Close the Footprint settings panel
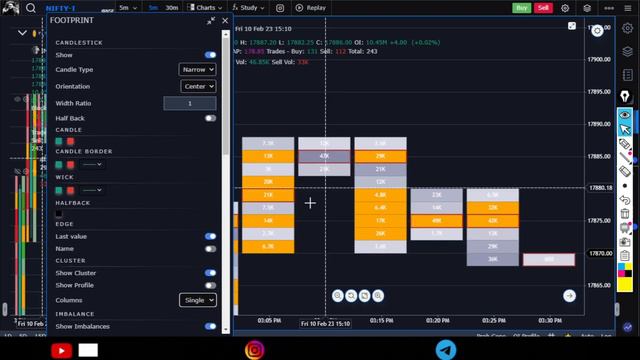The width and height of the screenshot is (640, 360). 225,20
